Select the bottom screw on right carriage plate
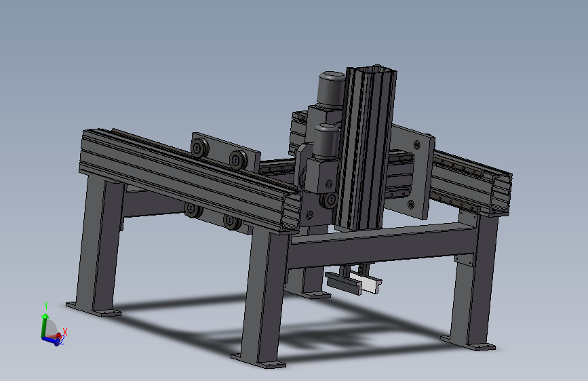 pos(411,205)
